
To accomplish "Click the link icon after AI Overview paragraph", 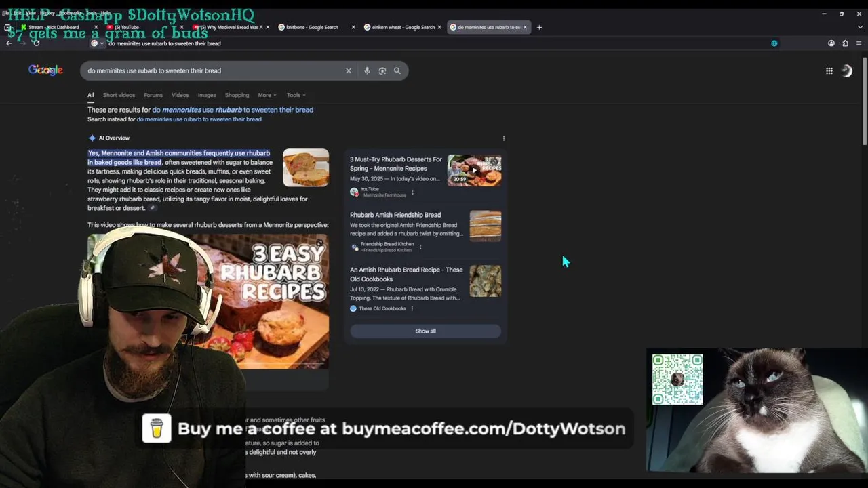I will 152,208.
